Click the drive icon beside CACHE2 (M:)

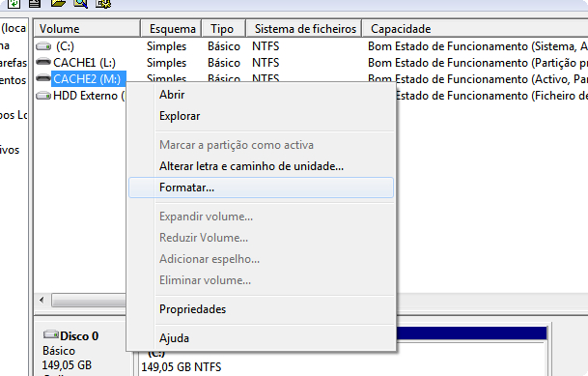coord(43,78)
